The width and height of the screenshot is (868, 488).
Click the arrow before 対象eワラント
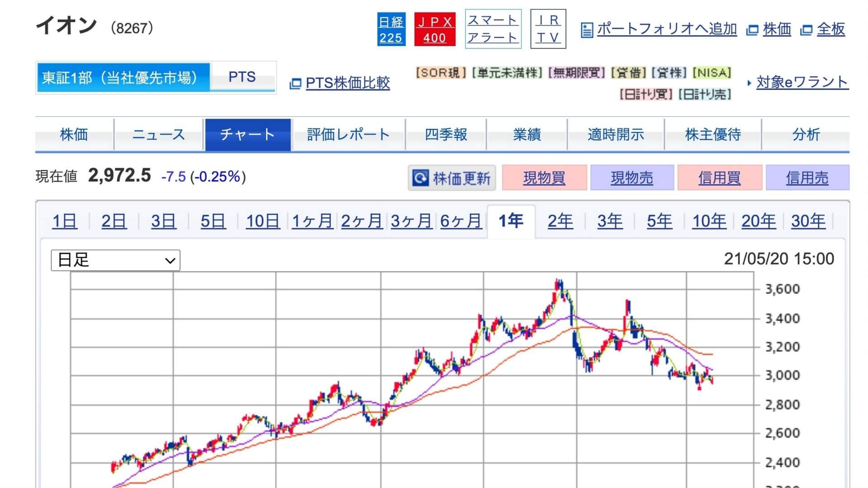point(750,83)
